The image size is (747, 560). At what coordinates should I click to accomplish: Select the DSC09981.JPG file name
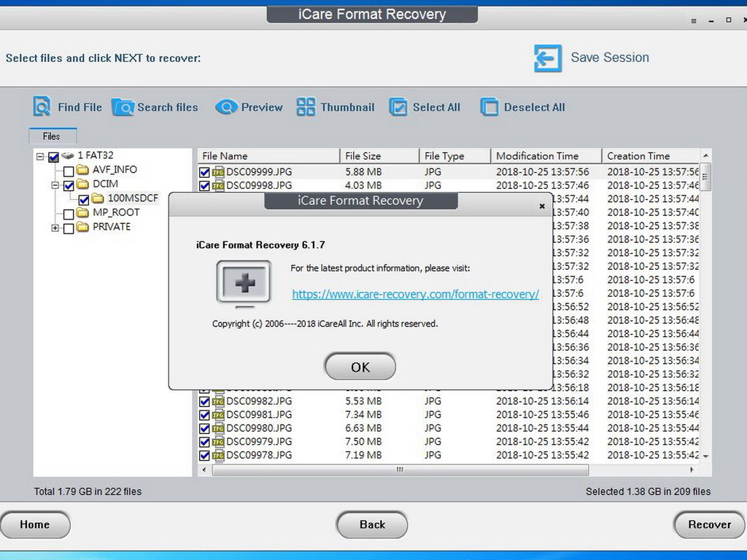click(x=259, y=415)
